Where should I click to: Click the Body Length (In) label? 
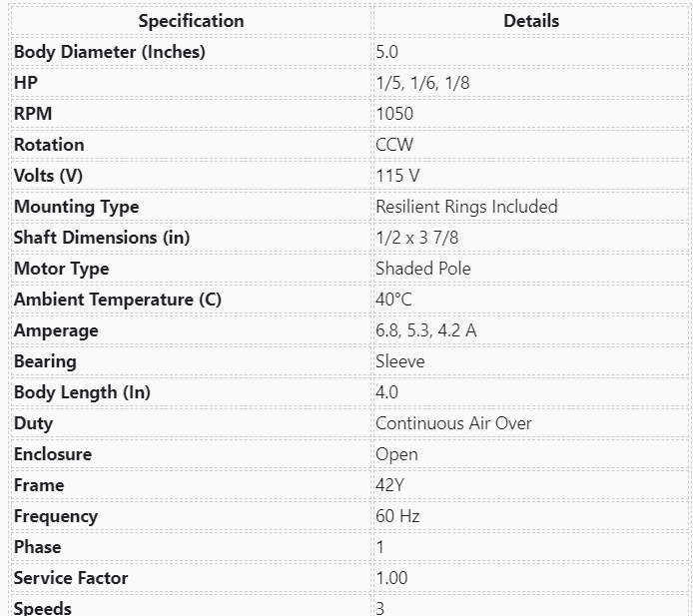tap(82, 392)
